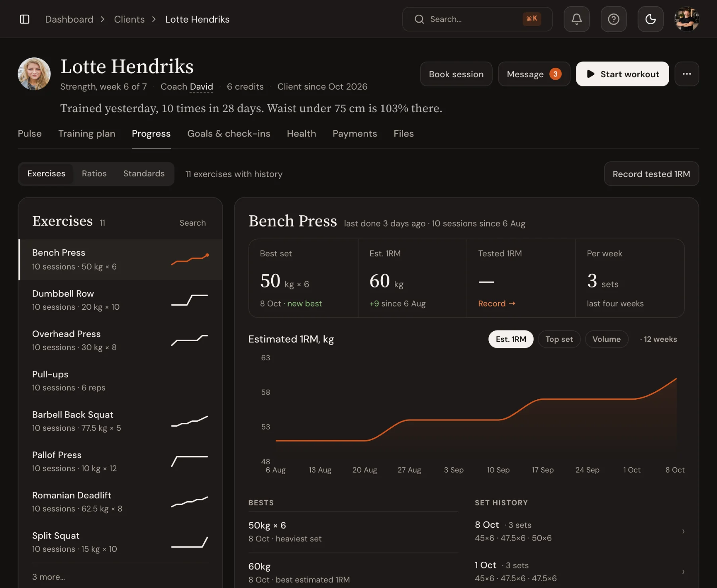
Task: Select the Ratios segment
Action: point(94,174)
